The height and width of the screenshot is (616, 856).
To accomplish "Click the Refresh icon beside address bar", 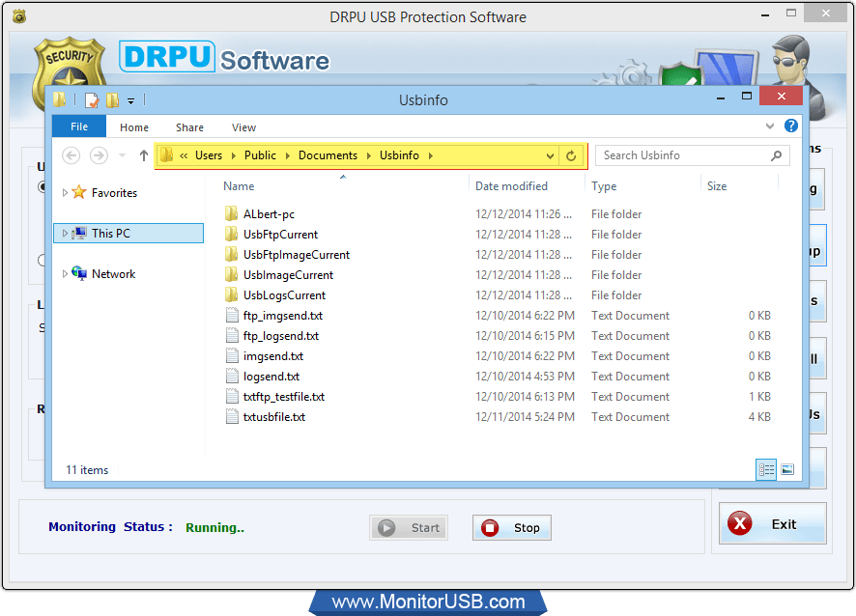I will click(x=571, y=156).
